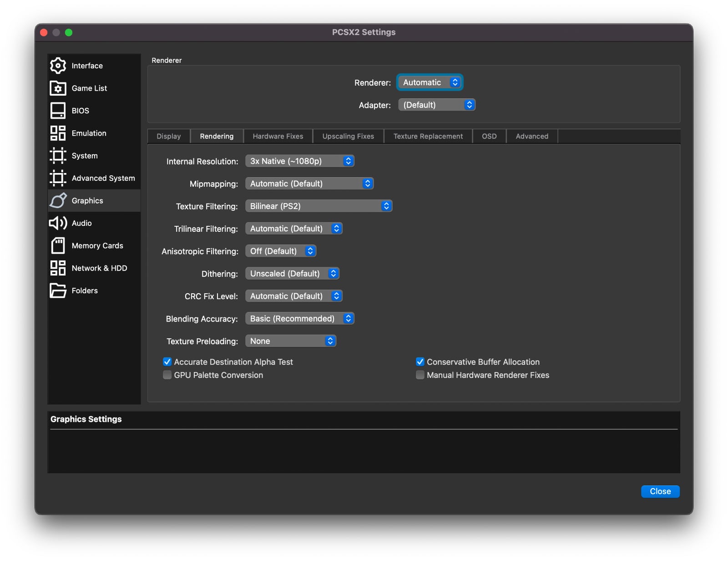Click the Advanced System chip icon

58,178
